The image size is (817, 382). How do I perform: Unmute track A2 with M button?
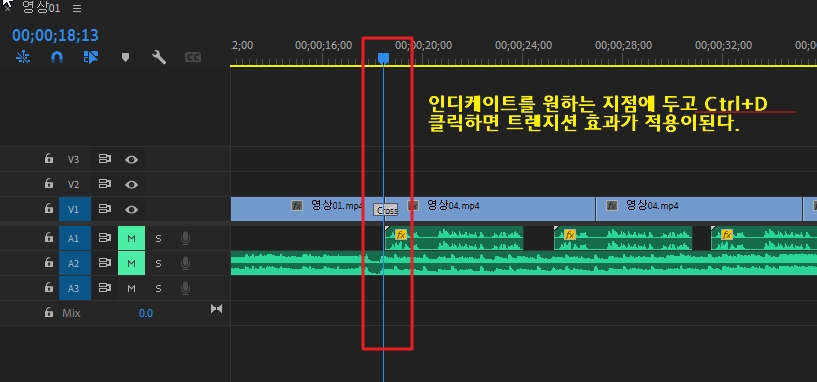click(131, 263)
